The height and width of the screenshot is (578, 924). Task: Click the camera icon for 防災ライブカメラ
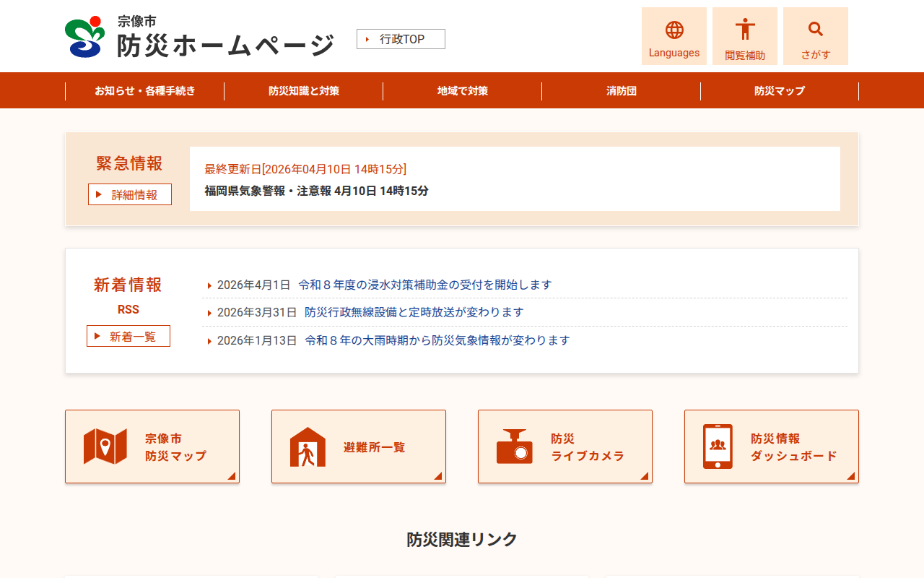514,447
